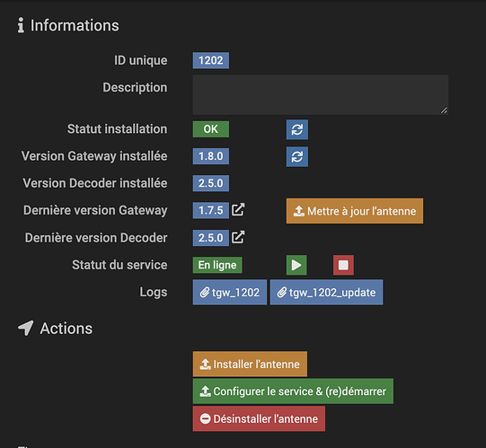The width and height of the screenshot is (486, 448).
Task: Click Mettre à jour l'antenne button
Action: pyautogui.click(x=355, y=211)
